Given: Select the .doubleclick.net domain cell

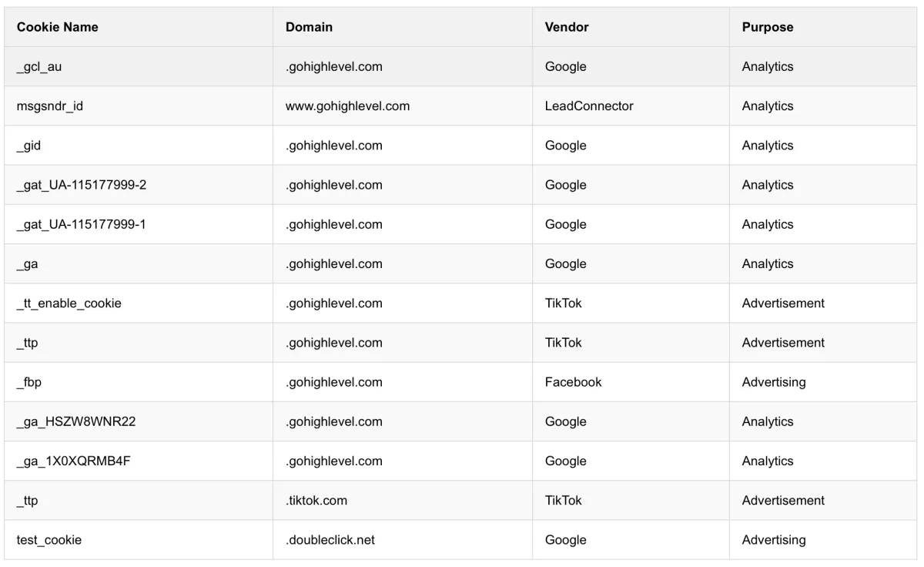Looking at the screenshot, I should tap(330, 540).
